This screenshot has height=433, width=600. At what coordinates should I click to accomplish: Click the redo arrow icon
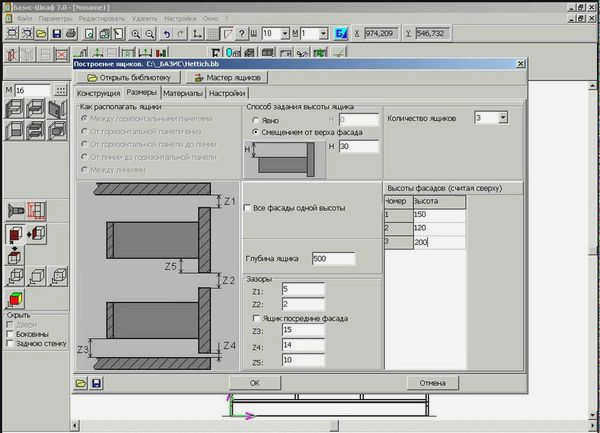click(181, 34)
